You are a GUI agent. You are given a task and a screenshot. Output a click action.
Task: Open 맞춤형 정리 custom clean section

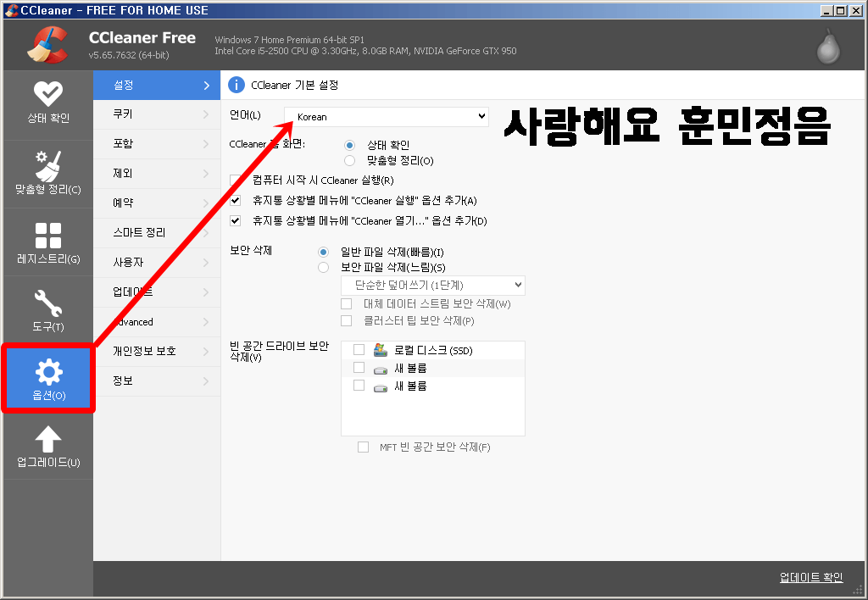48,174
